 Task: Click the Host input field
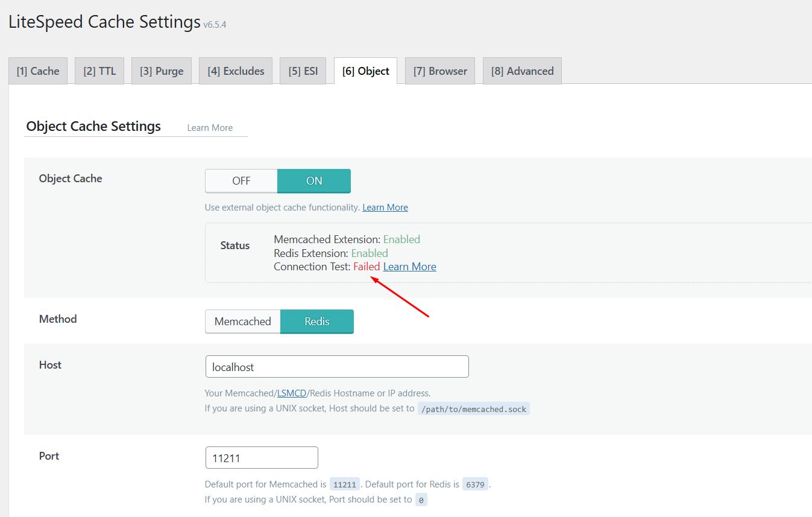[x=337, y=367]
